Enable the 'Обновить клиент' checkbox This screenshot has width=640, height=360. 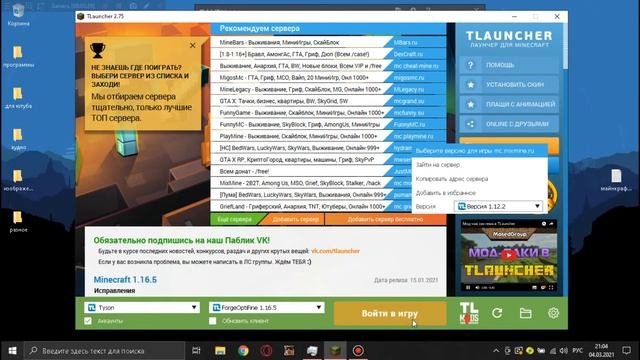pyautogui.click(x=213, y=321)
